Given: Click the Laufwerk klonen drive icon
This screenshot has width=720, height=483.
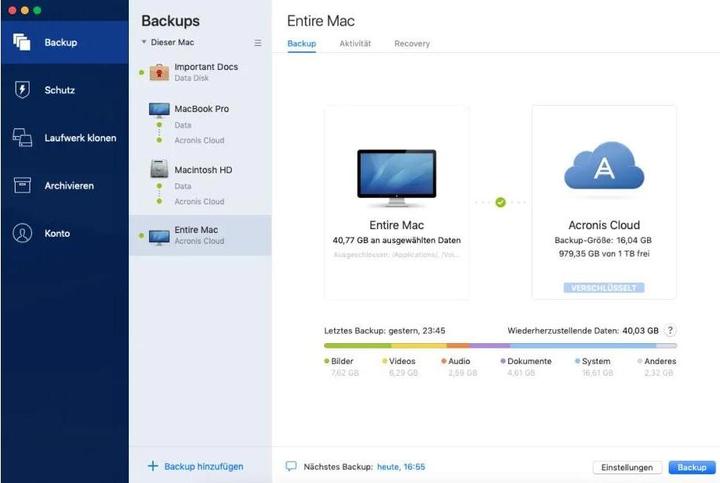Looking at the screenshot, I should pyautogui.click(x=22, y=137).
